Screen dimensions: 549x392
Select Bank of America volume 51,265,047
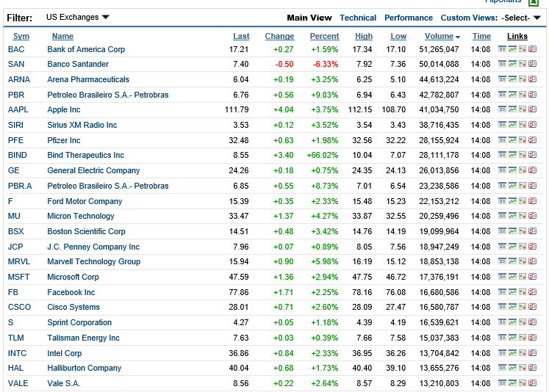pyautogui.click(x=439, y=49)
